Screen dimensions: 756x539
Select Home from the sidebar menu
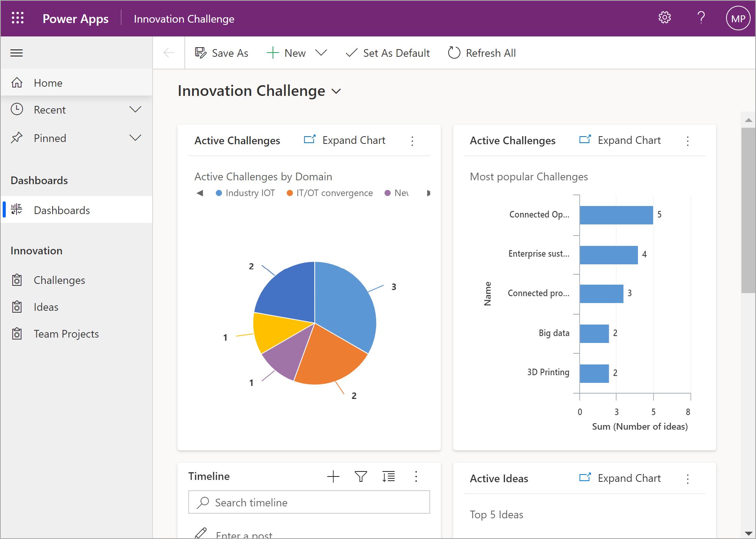click(x=48, y=82)
